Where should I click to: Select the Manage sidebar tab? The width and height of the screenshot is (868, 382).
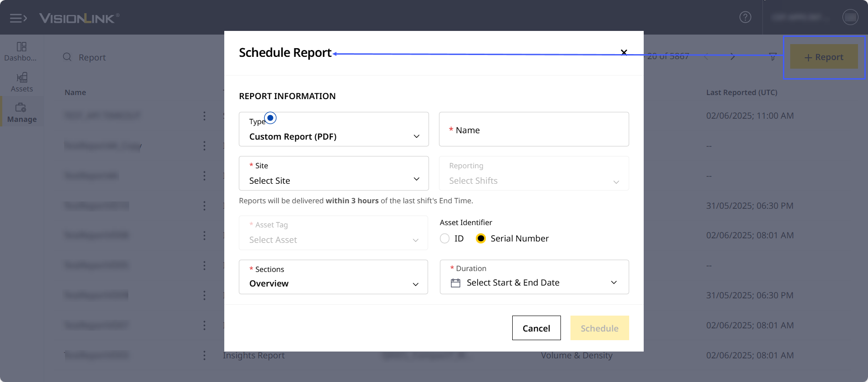pyautogui.click(x=21, y=113)
